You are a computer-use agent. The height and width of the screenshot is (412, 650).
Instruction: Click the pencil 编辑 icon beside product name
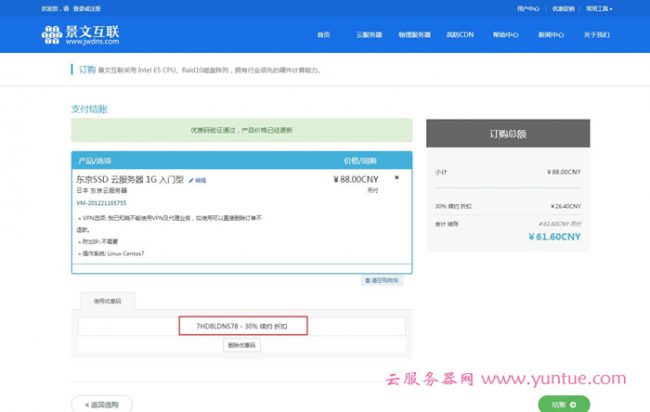pos(197,180)
